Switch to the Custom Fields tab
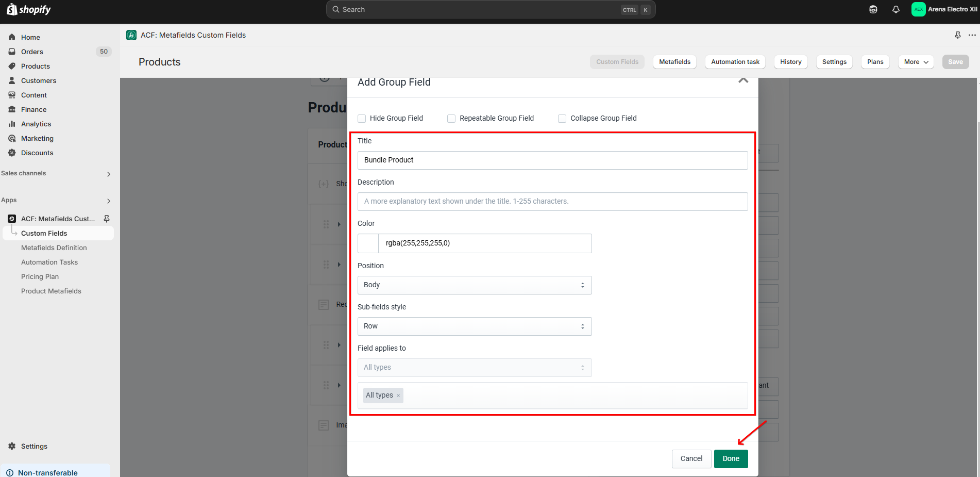Screen dimensions: 980x477 pyautogui.click(x=617, y=62)
